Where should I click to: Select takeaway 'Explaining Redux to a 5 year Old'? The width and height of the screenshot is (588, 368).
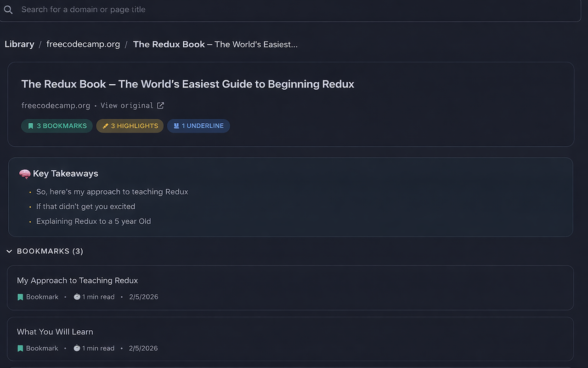pyautogui.click(x=94, y=221)
